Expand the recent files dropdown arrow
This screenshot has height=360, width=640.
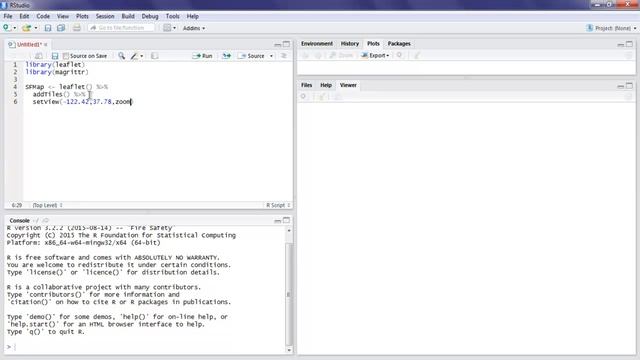(36, 28)
